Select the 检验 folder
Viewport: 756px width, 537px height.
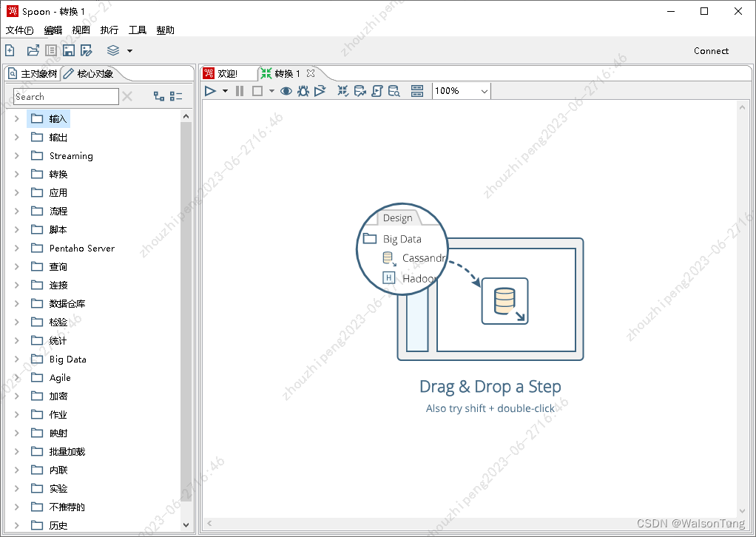[50, 322]
